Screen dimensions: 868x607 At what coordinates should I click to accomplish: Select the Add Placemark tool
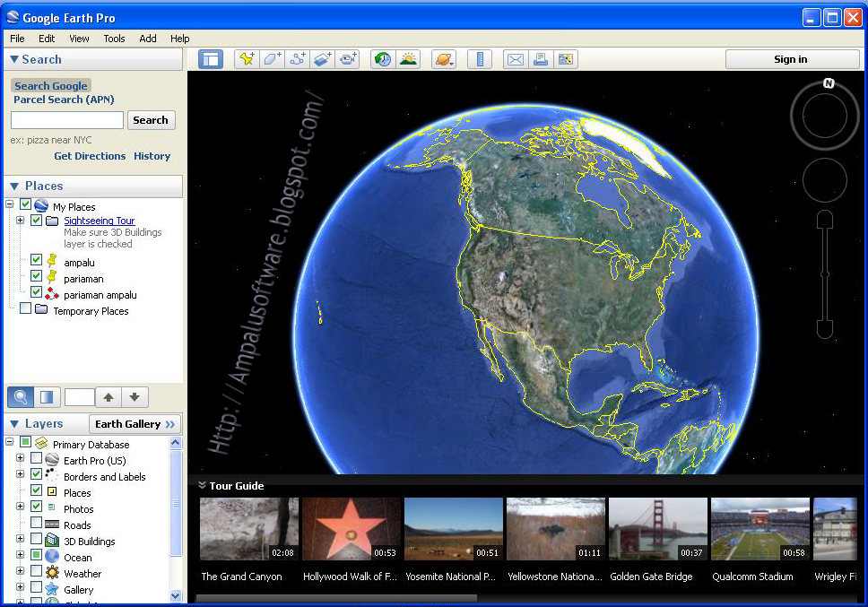(248, 58)
